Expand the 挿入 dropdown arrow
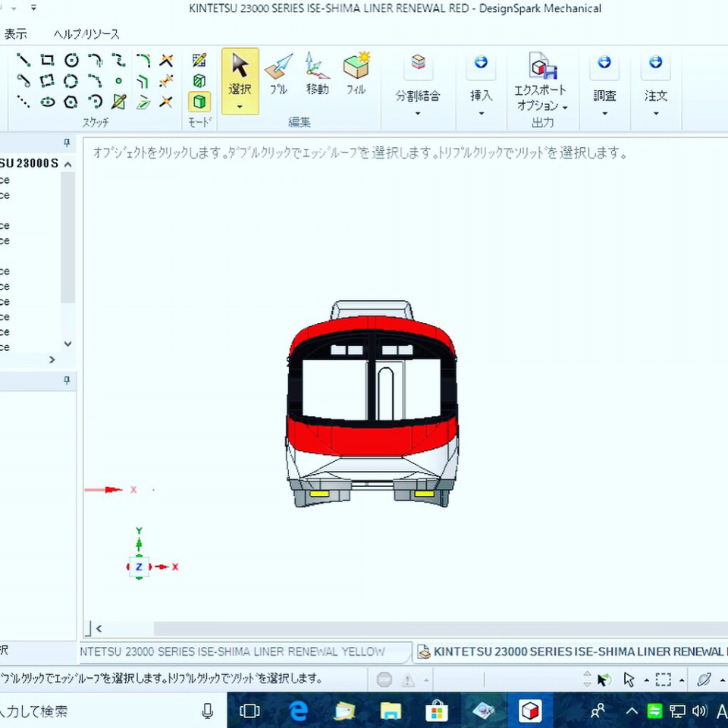This screenshot has width=728, height=728. pyautogui.click(x=481, y=113)
